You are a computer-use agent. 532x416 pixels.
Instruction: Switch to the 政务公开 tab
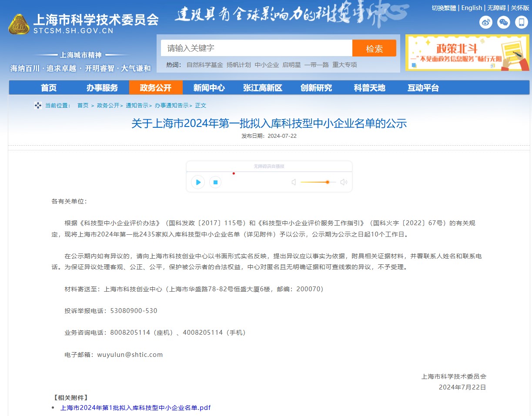tap(156, 87)
